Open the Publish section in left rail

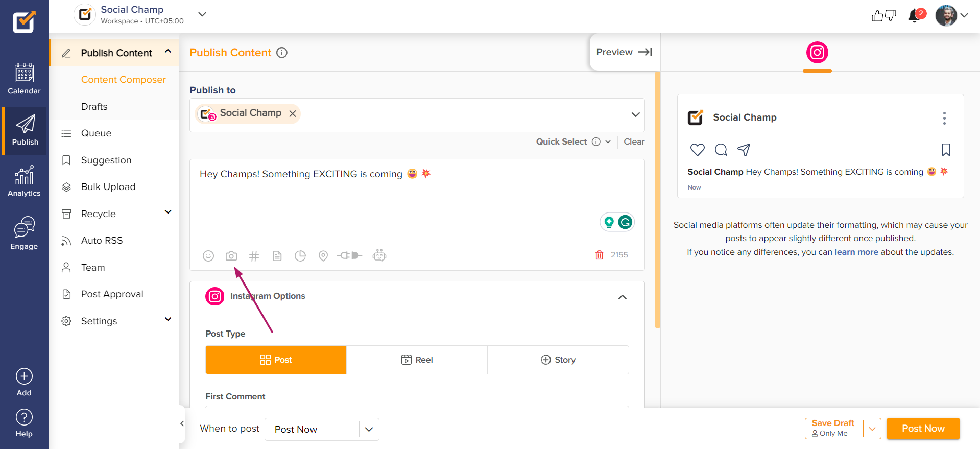(25, 130)
